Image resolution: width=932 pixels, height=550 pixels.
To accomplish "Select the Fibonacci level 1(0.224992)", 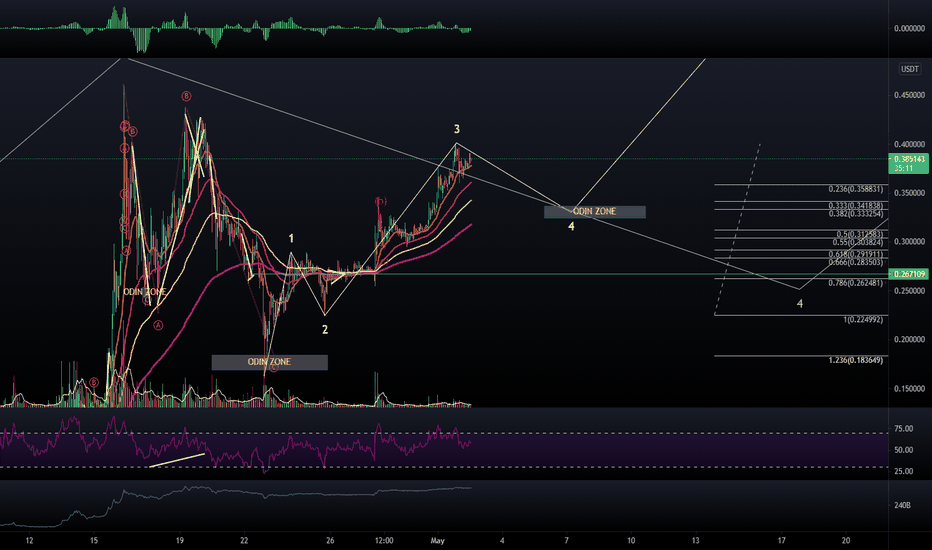I will coord(863,320).
